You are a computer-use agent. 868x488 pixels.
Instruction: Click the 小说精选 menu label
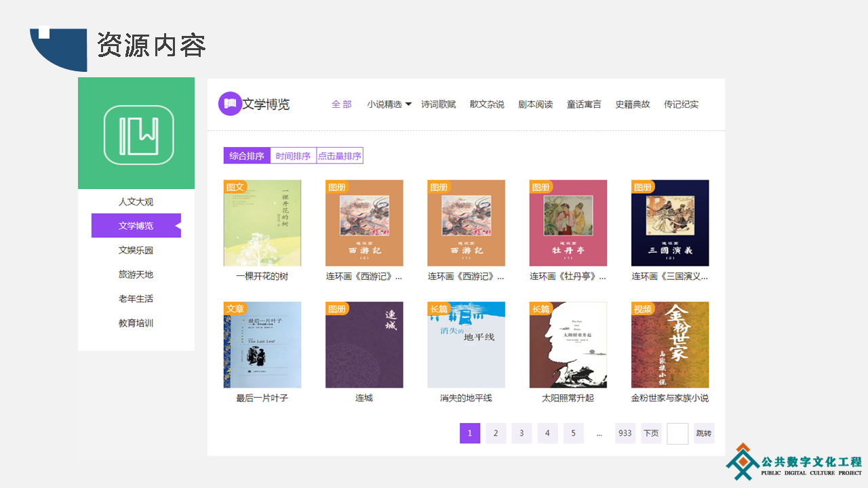384,104
